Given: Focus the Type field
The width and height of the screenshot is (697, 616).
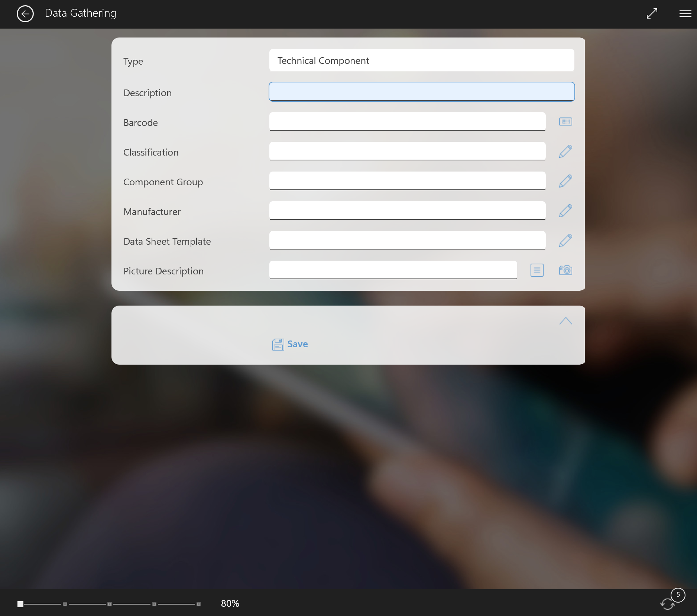Looking at the screenshot, I should 422,60.
